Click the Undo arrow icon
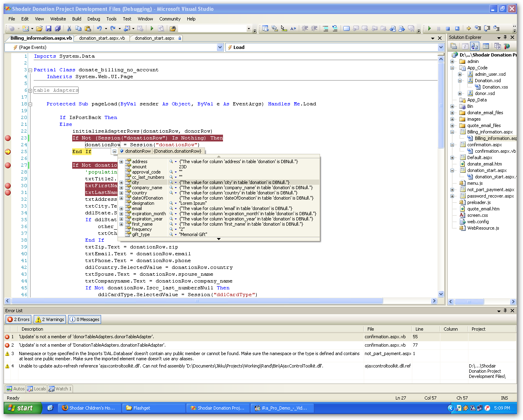 pyautogui.click(x=99, y=28)
